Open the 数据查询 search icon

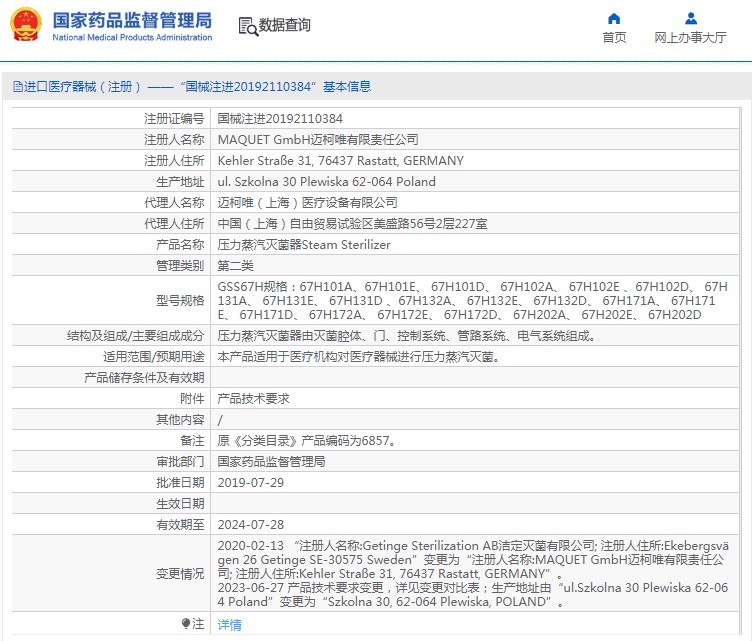click(x=248, y=26)
